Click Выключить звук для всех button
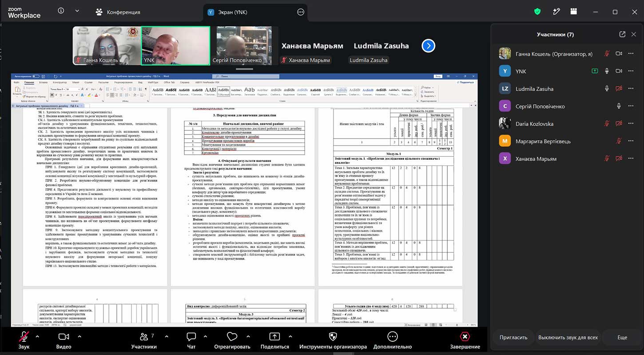644x355 pixels. pyautogui.click(x=568, y=337)
